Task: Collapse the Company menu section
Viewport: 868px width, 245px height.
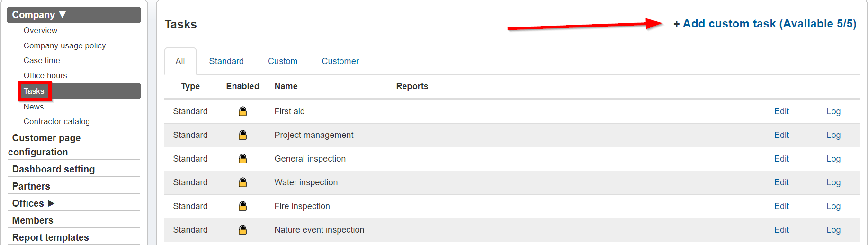Action: click(x=63, y=15)
